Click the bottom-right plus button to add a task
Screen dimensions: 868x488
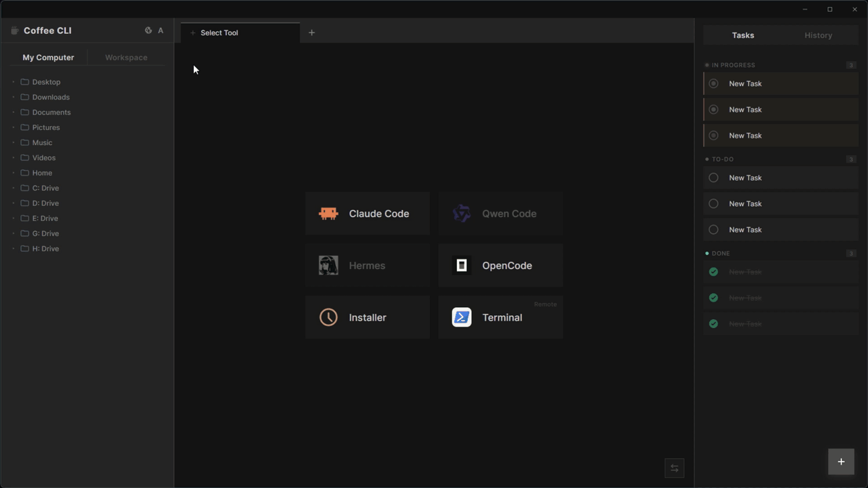[x=841, y=462]
